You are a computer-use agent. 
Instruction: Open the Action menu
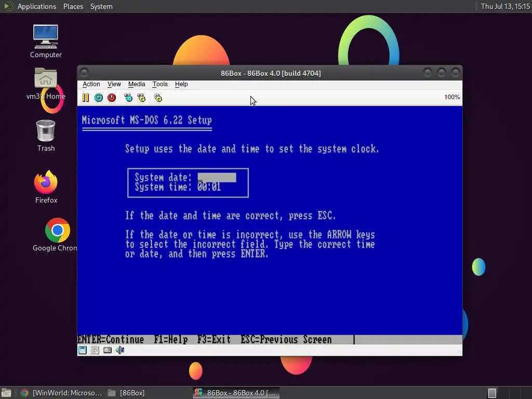pos(91,84)
